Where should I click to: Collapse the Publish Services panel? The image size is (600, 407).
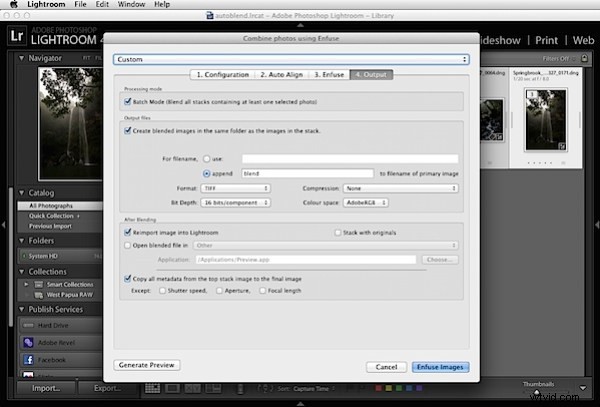point(21,309)
